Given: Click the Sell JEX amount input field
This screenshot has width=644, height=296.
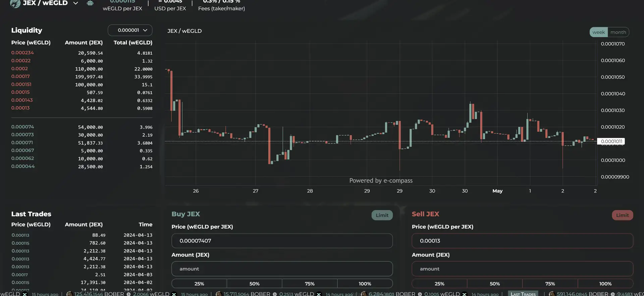Looking at the screenshot, I should pyautogui.click(x=522, y=269).
